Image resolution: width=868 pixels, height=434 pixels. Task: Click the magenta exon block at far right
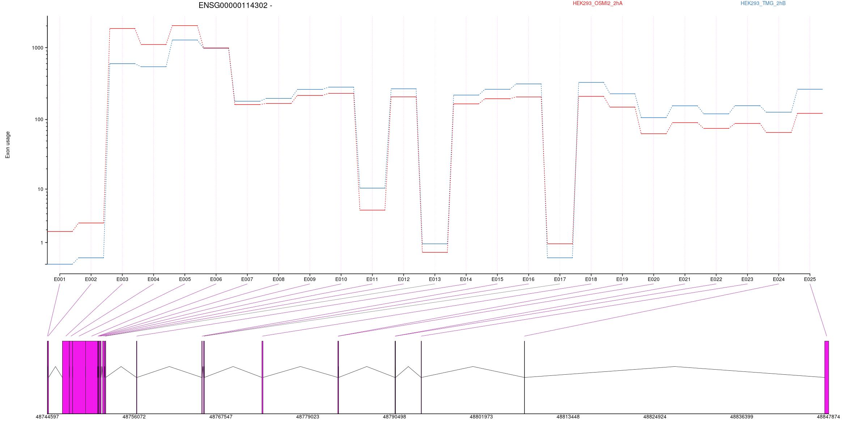(827, 377)
